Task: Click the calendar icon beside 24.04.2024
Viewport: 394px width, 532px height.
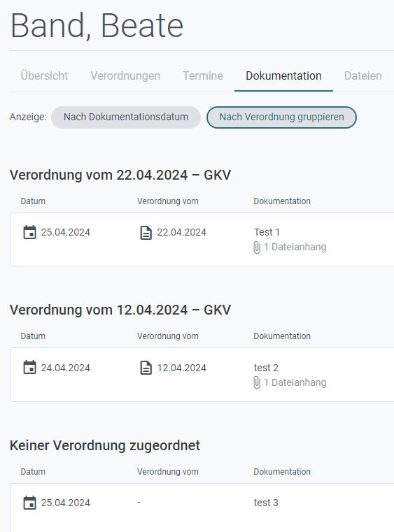Action: (29, 368)
